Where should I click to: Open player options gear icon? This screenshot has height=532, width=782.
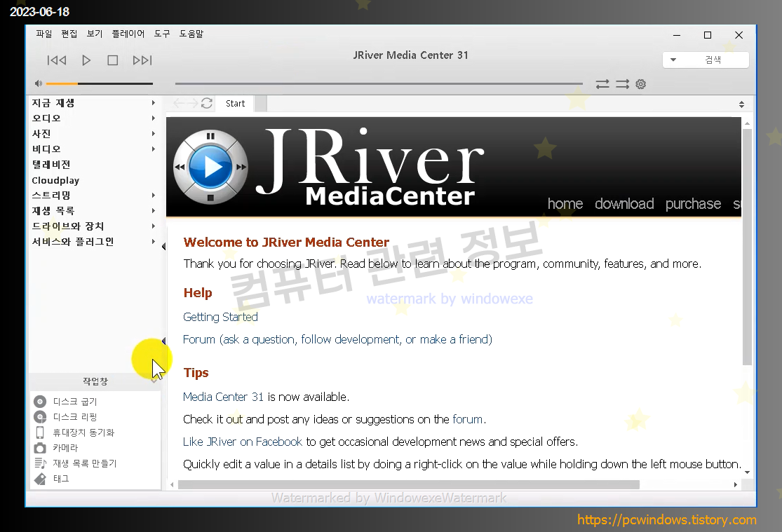[x=641, y=84]
